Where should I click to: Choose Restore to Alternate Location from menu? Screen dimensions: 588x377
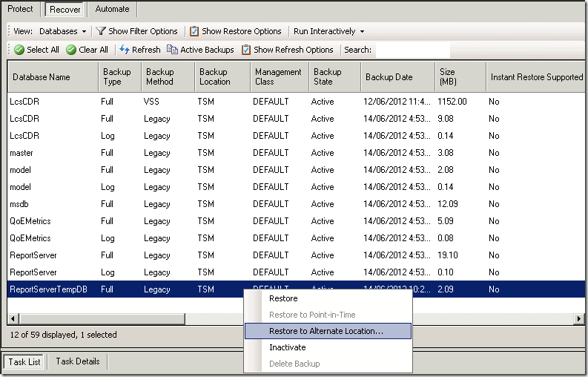pyautogui.click(x=326, y=331)
